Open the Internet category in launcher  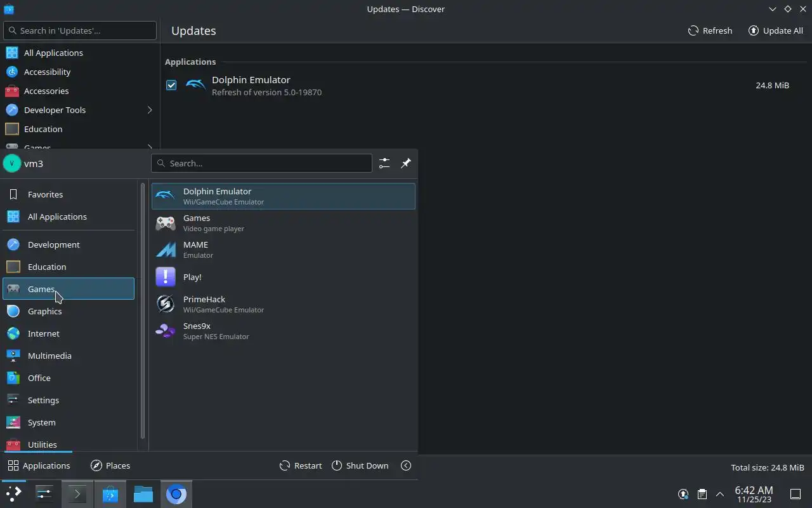pyautogui.click(x=69, y=333)
